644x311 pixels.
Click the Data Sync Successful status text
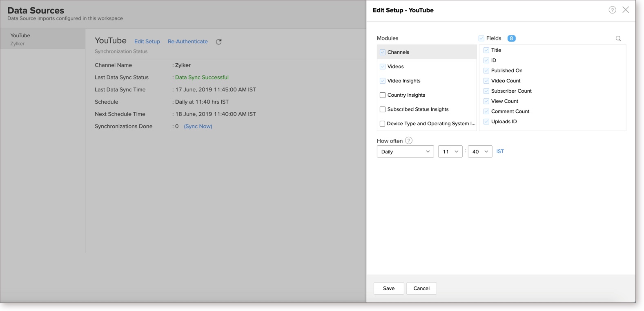click(202, 78)
